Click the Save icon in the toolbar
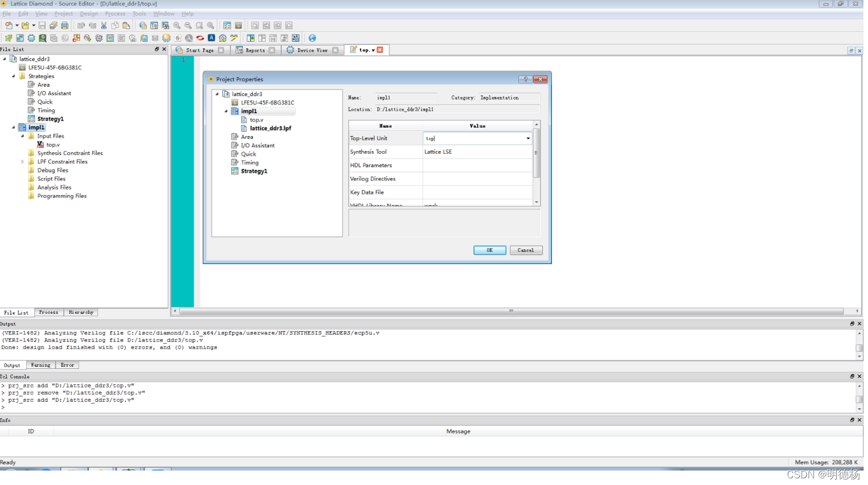The width and height of the screenshot is (868, 485). pos(42,26)
